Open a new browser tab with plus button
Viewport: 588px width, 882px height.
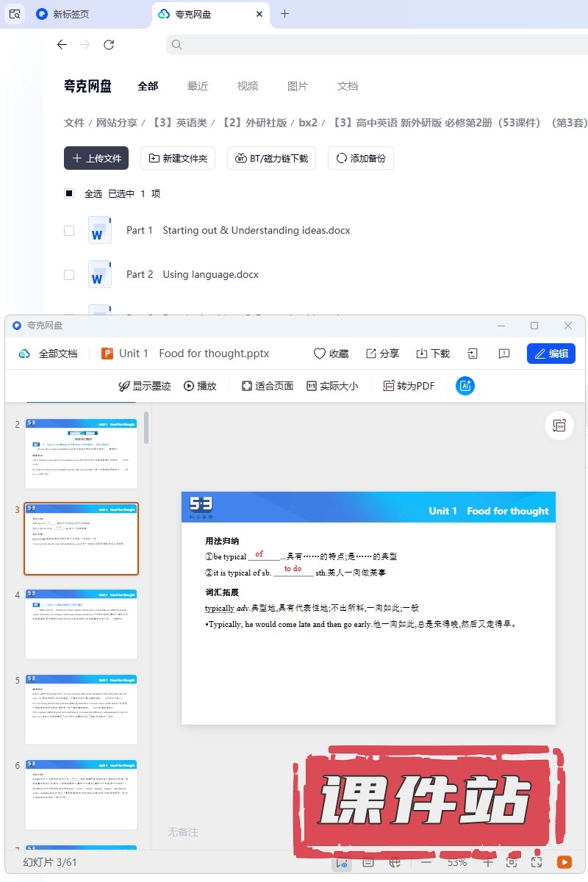[285, 14]
